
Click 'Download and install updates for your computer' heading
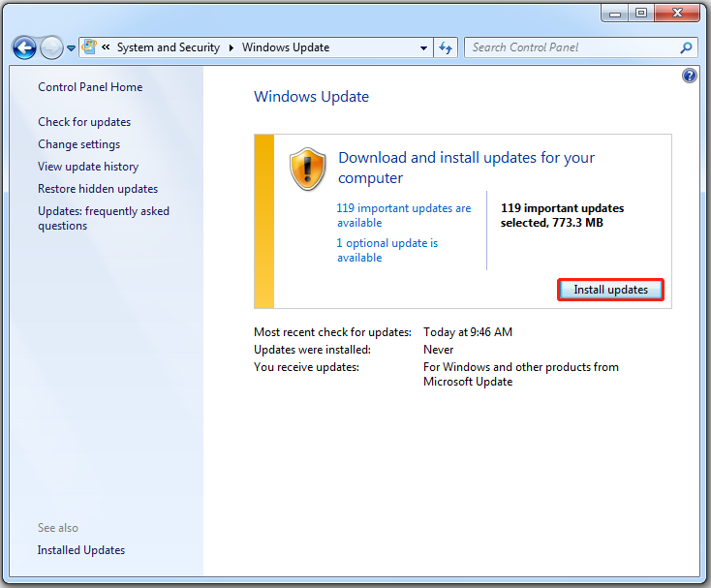click(466, 168)
